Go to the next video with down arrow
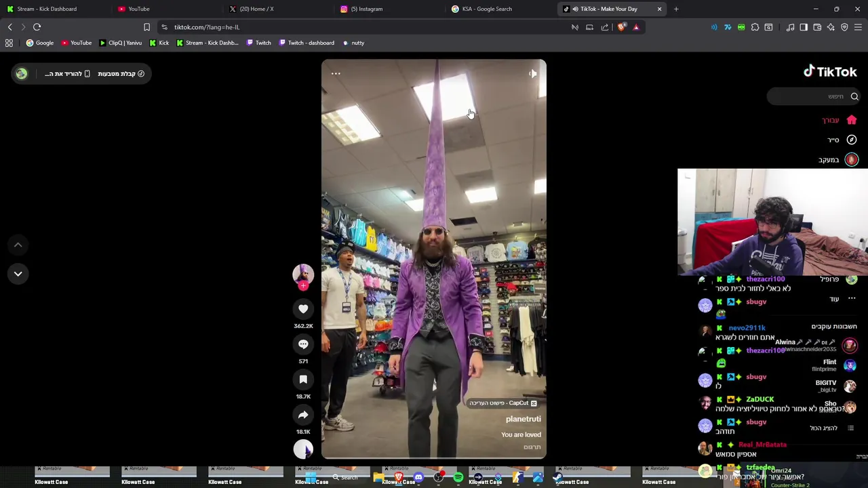The height and width of the screenshot is (488, 868). click(18, 274)
